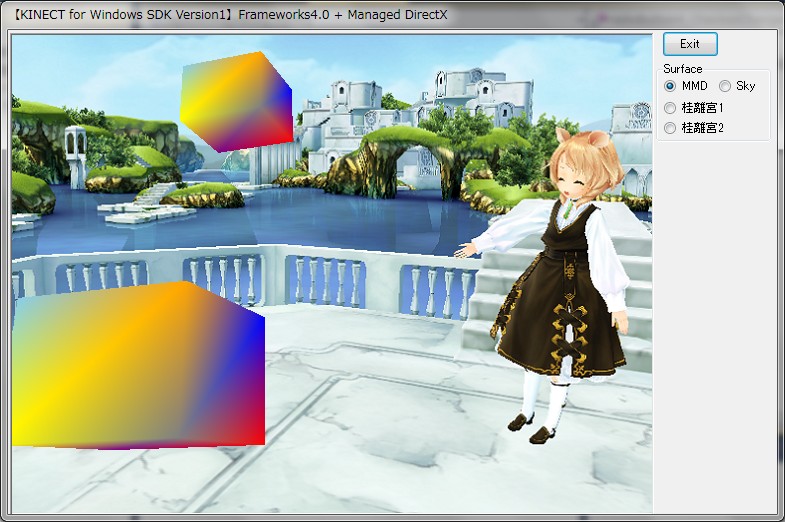Click the window title 'KINECT for Windows SDK Version1'
Screen dimensions: 785x522
pos(122,15)
